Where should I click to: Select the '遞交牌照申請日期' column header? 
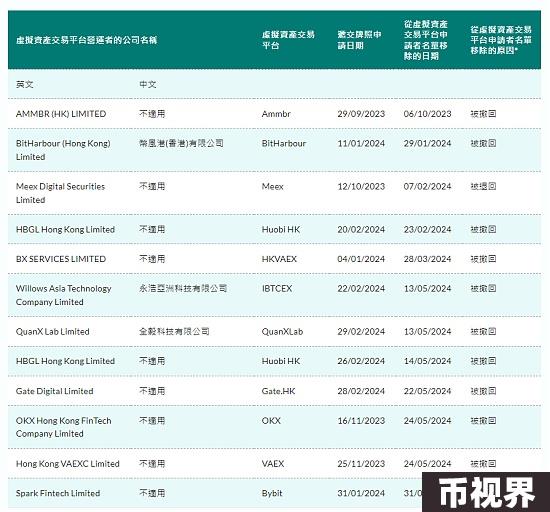(x=360, y=40)
